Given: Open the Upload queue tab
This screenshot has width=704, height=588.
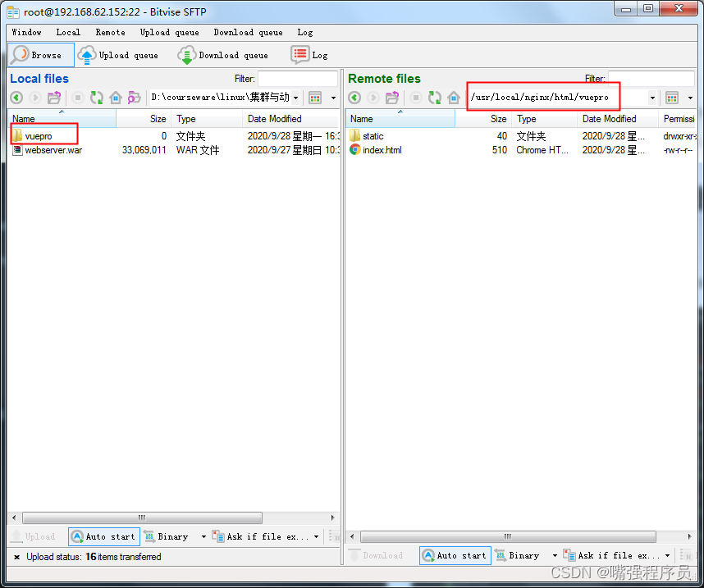Looking at the screenshot, I should coord(118,55).
